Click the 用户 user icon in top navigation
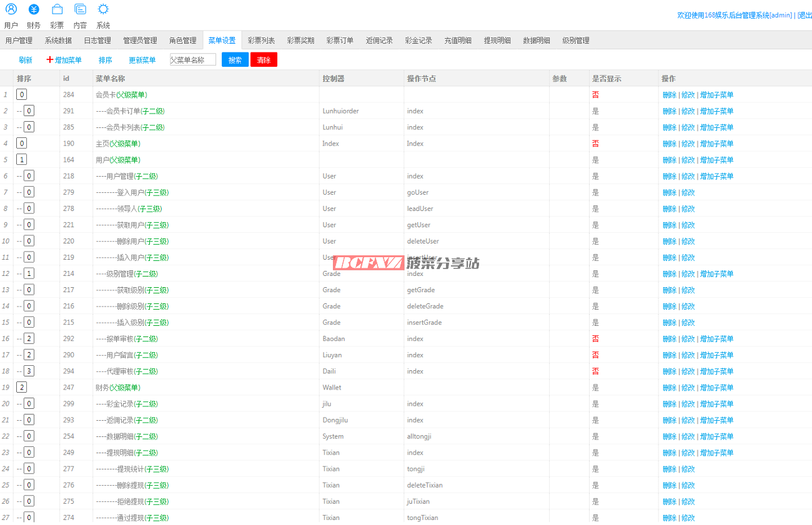The width and height of the screenshot is (812, 525). click(x=11, y=9)
